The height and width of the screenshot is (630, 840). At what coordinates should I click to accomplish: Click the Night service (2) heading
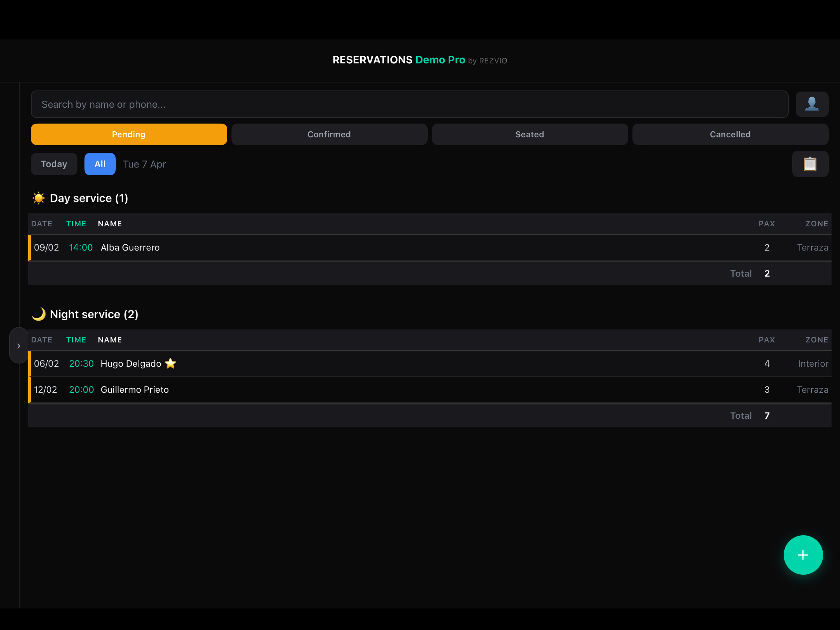94,314
